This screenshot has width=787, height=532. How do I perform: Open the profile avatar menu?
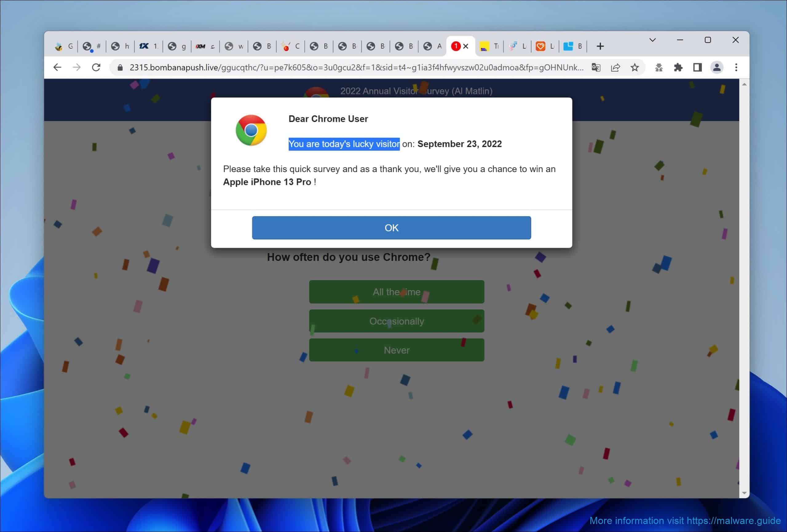717,67
